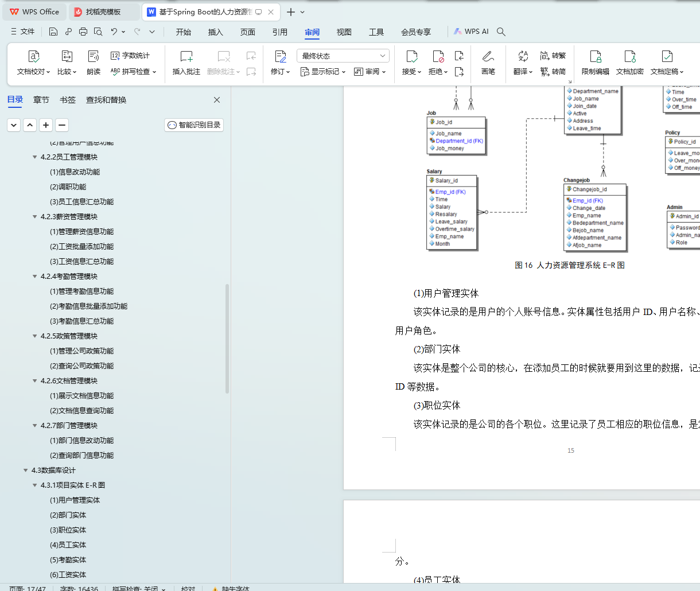
Task: Click the 拒绝 reject change icon
Action: 438,56
